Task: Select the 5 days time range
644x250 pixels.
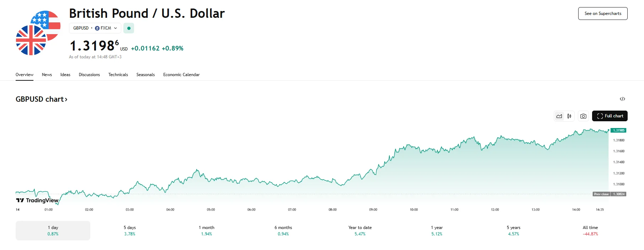Action: [x=130, y=230]
